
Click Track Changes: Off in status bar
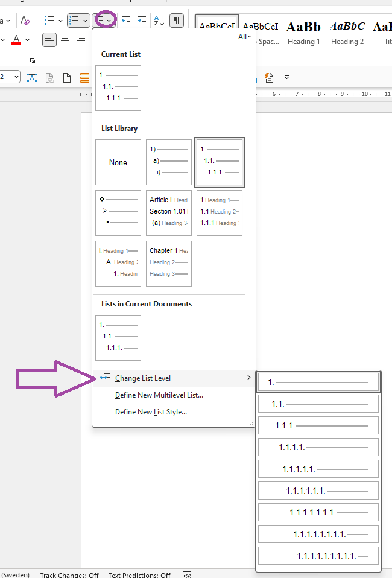click(x=69, y=575)
